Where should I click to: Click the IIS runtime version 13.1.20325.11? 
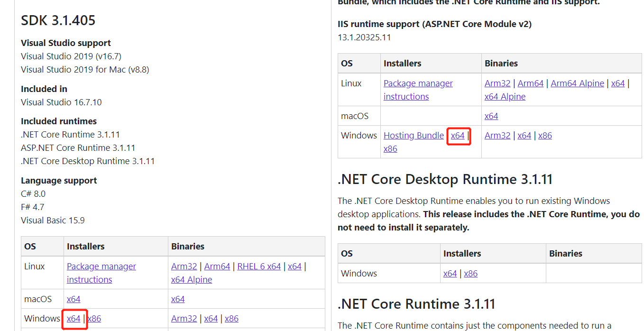364,37
